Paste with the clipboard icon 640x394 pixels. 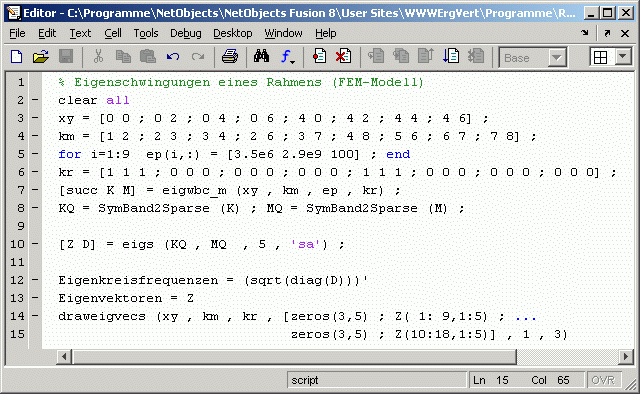pyautogui.click(x=148, y=56)
